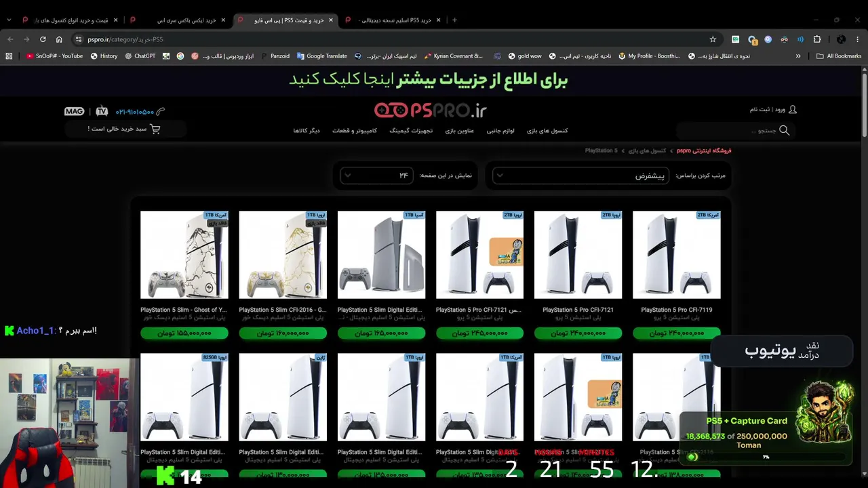Click the search magnifier icon on PSPRO

tap(785, 130)
